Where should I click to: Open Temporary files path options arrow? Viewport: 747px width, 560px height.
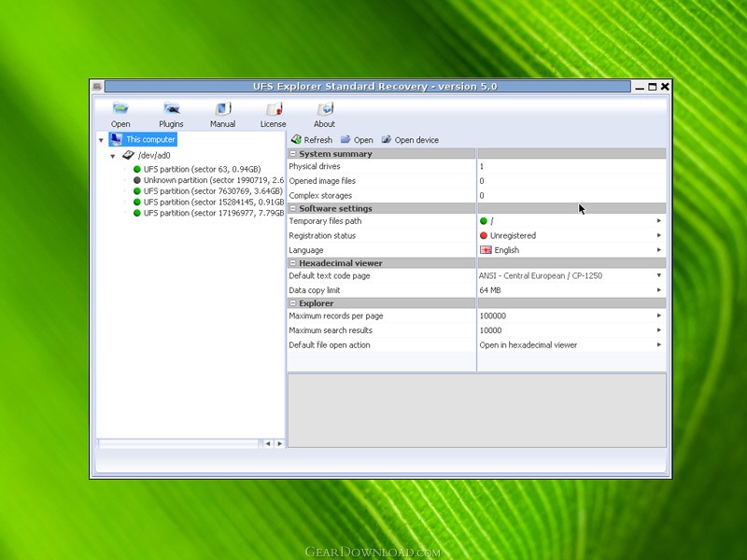tap(659, 220)
